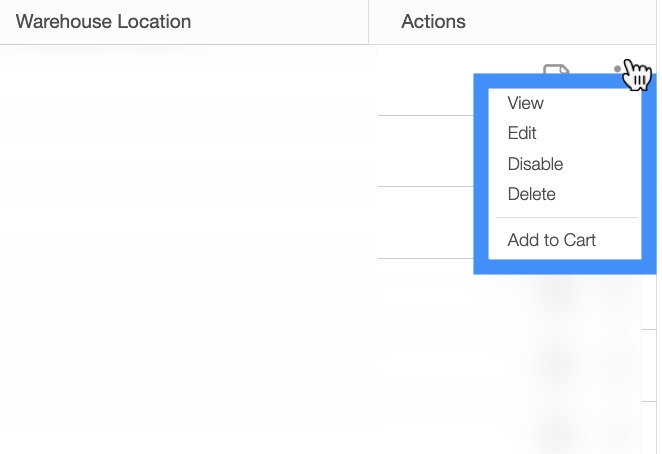This screenshot has width=662, height=454.
Task: Click the Warehouse Location column header
Action: [x=103, y=21]
